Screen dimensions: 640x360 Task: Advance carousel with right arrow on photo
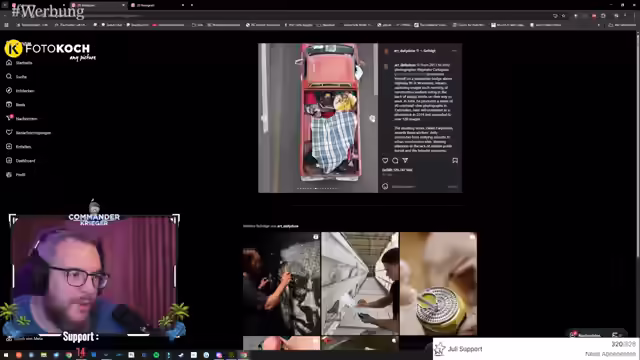(x=372, y=118)
